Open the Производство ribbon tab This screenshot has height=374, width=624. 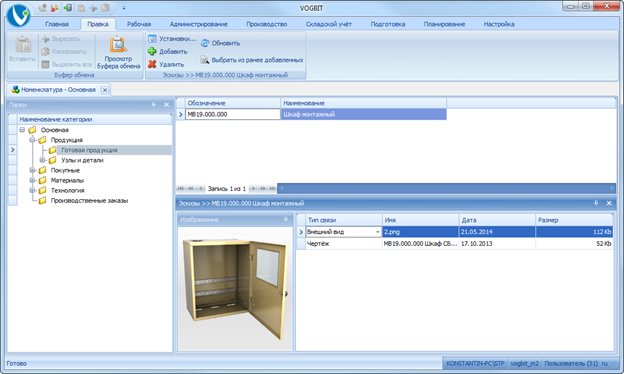[x=267, y=24]
